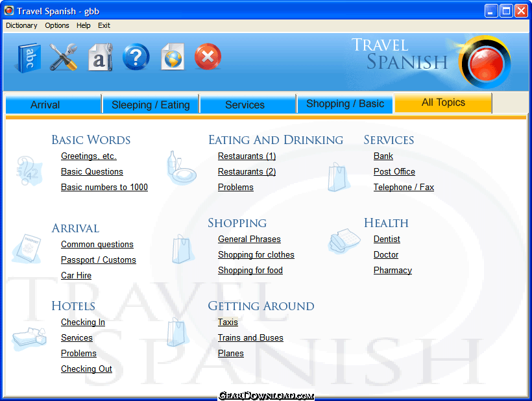532x401 pixels.
Task: Click the Travel Spanish red button logo
Action: 485,62
